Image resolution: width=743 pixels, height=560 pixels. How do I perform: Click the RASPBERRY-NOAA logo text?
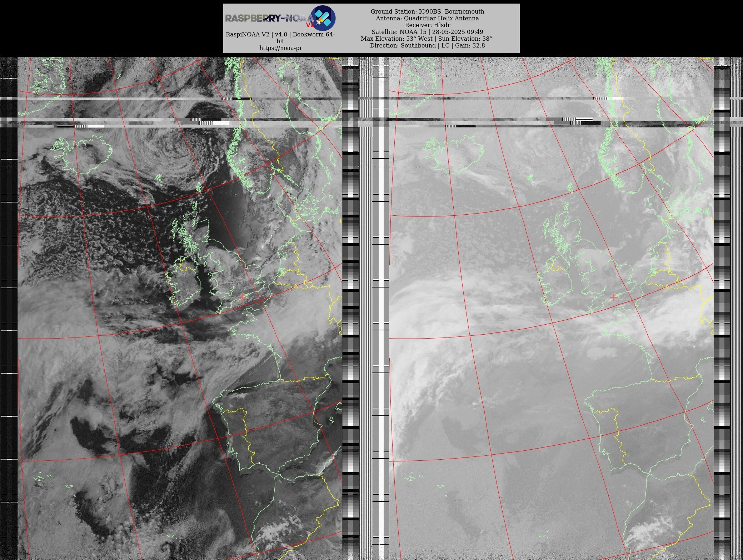coord(270,19)
